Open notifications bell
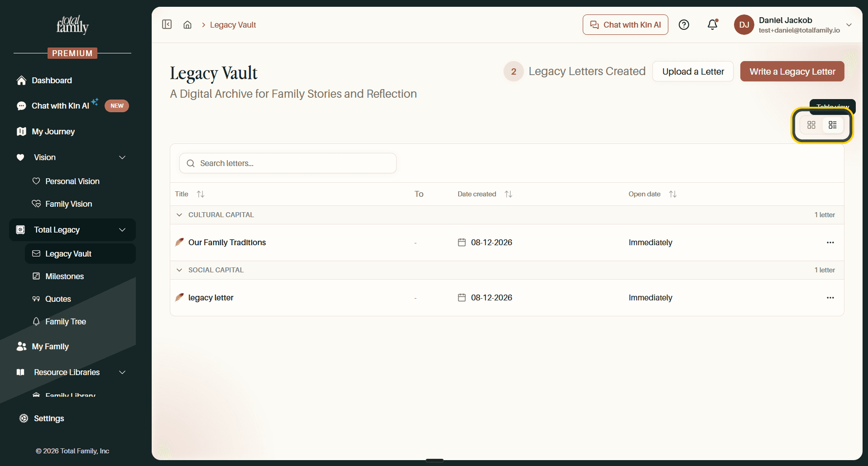The height and width of the screenshot is (466, 868). [712, 24]
